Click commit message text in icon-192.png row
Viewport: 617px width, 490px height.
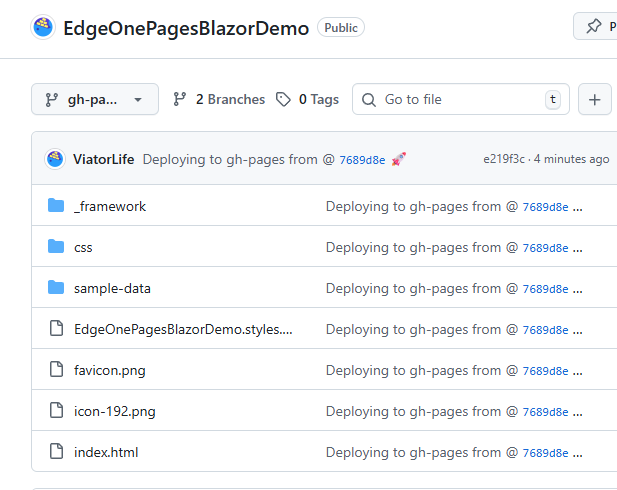click(422, 411)
